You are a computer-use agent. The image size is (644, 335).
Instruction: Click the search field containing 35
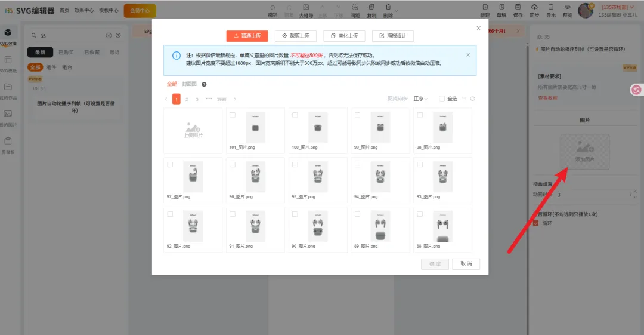click(72, 36)
